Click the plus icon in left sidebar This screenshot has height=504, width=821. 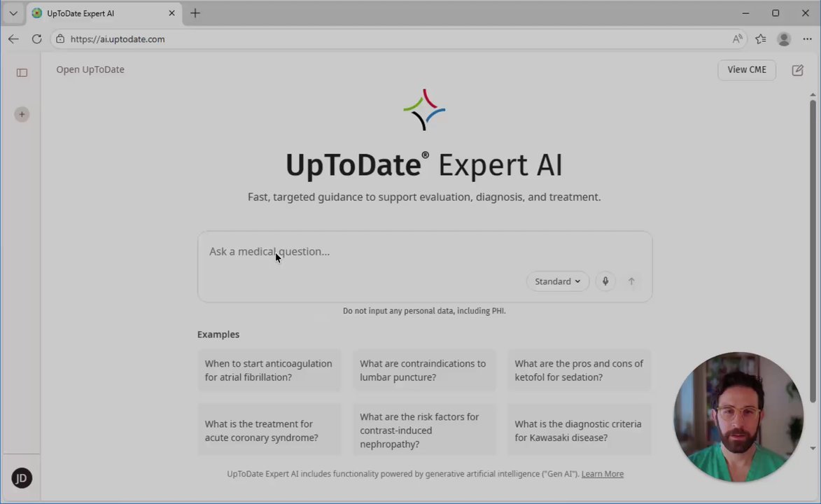22,114
